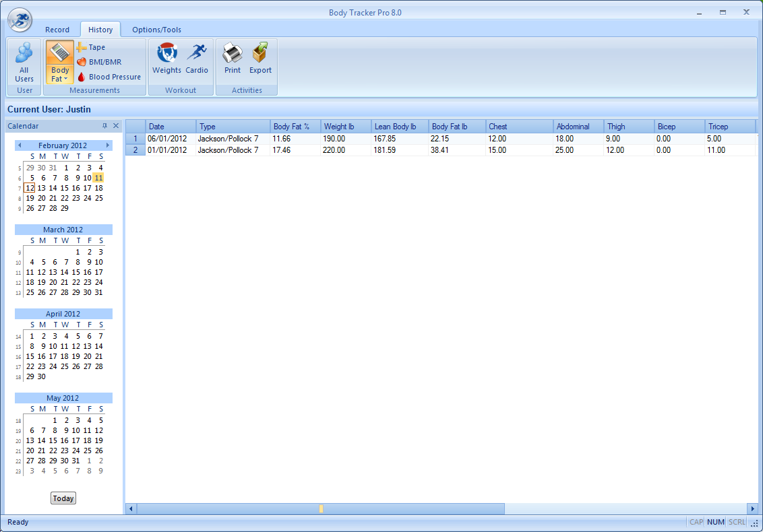Open the Tape measurements view

point(91,47)
